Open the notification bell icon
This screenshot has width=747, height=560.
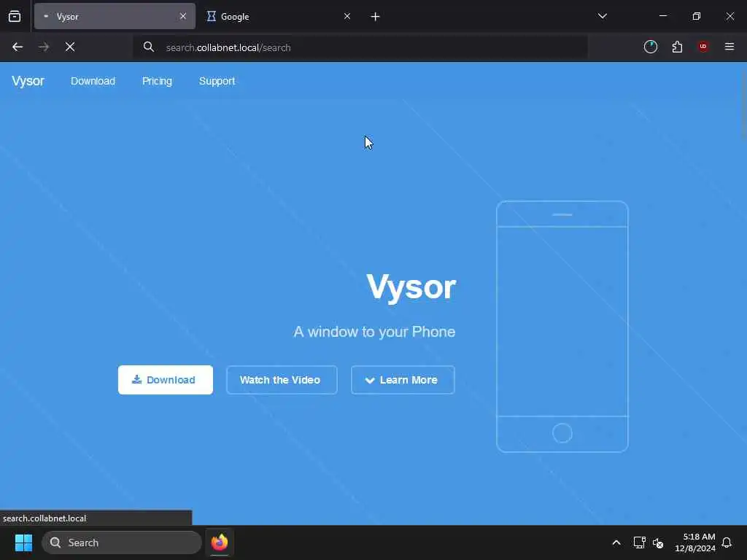tap(727, 542)
